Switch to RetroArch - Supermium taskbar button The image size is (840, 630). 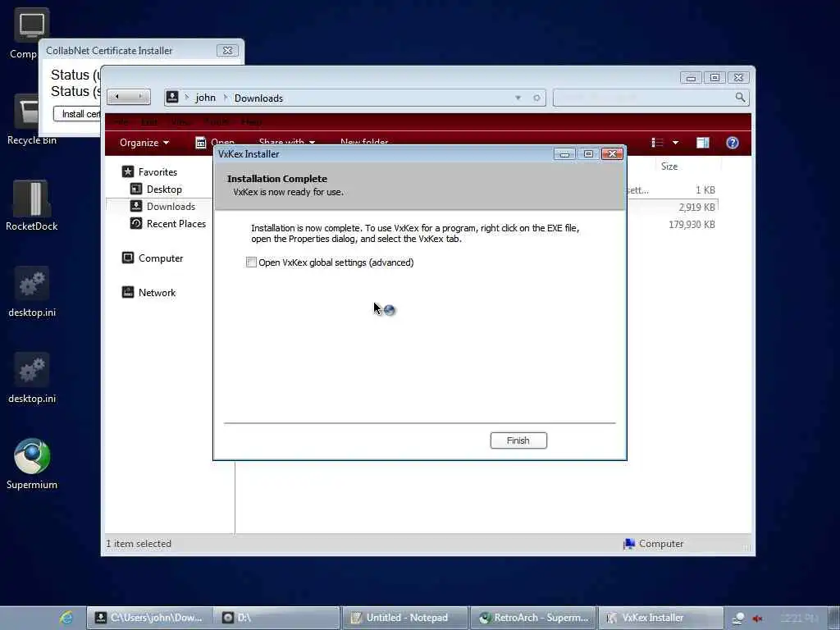533,618
